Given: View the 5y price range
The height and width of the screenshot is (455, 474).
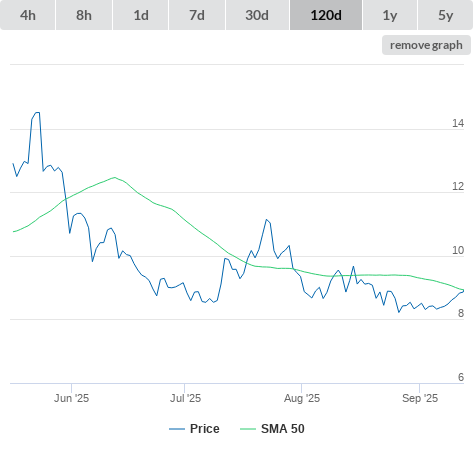Looking at the screenshot, I should tap(445, 15).
